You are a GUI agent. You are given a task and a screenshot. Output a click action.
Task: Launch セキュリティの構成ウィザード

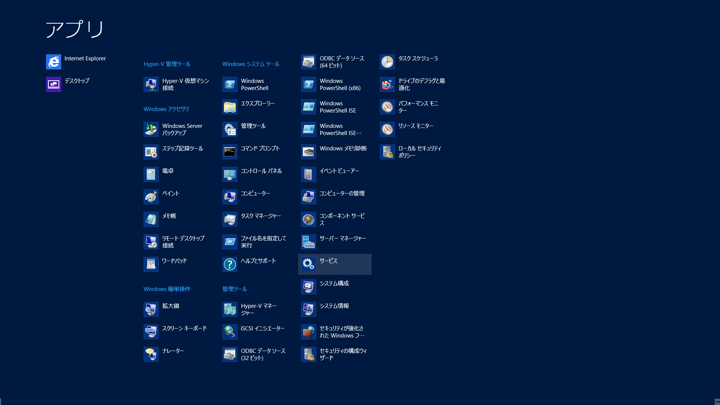(x=335, y=354)
